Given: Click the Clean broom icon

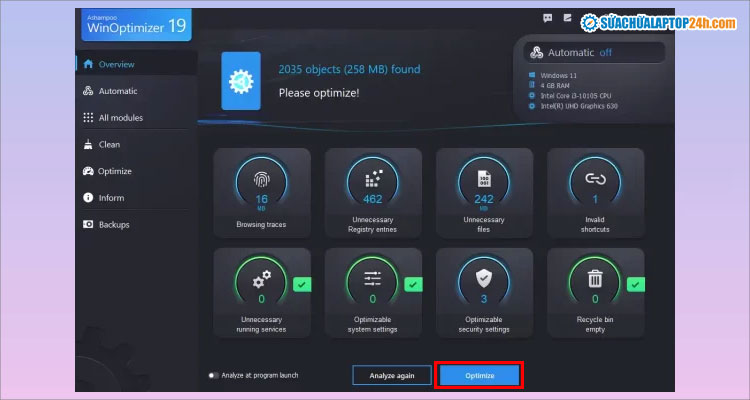Looking at the screenshot, I should [88, 144].
